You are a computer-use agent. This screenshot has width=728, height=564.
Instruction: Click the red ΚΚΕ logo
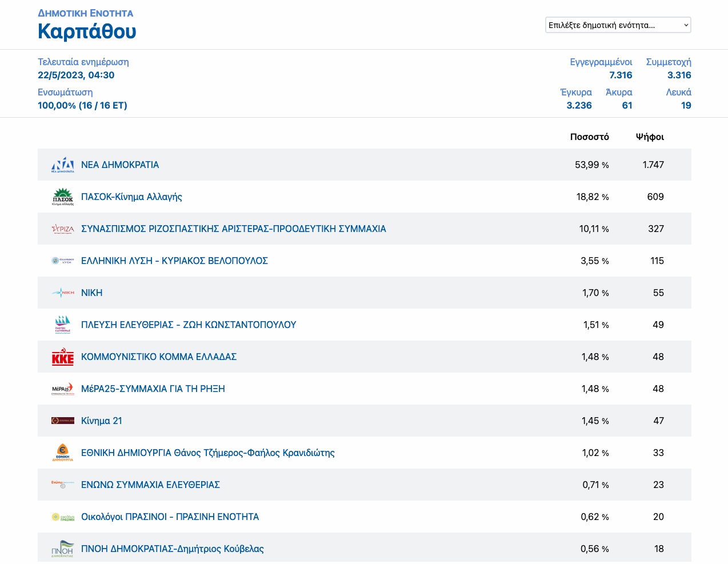(63, 357)
